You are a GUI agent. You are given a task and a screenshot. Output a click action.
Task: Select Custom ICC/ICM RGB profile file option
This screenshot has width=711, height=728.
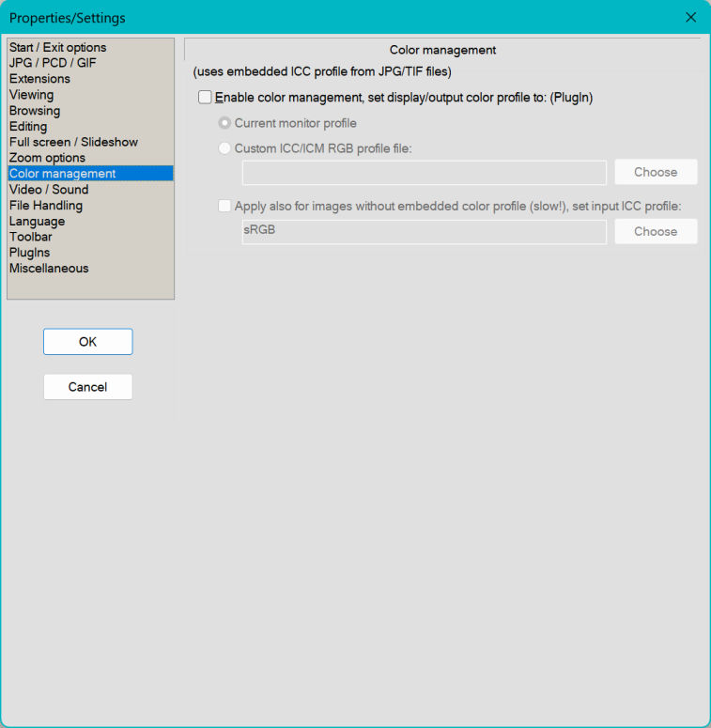224,148
